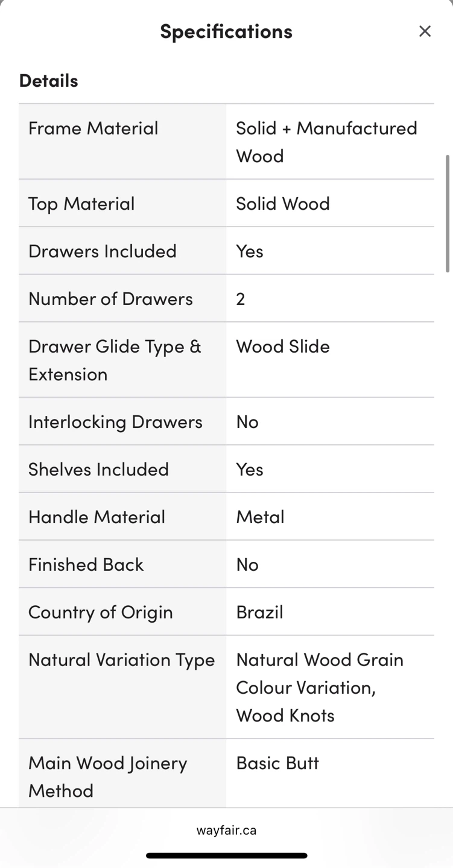
Task: Tap the Finished Back label
Action: click(x=86, y=564)
